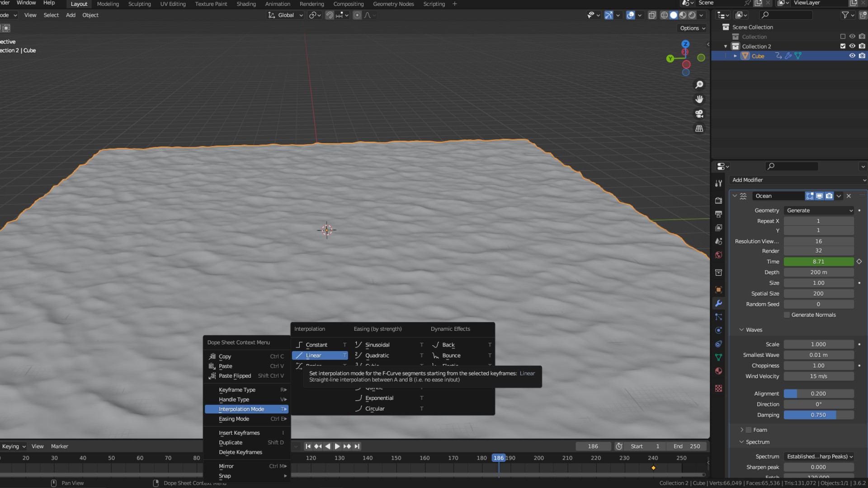This screenshot has width=868, height=488.
Task: Switch to the Shading workspace tab
Action: coord(246,4)
